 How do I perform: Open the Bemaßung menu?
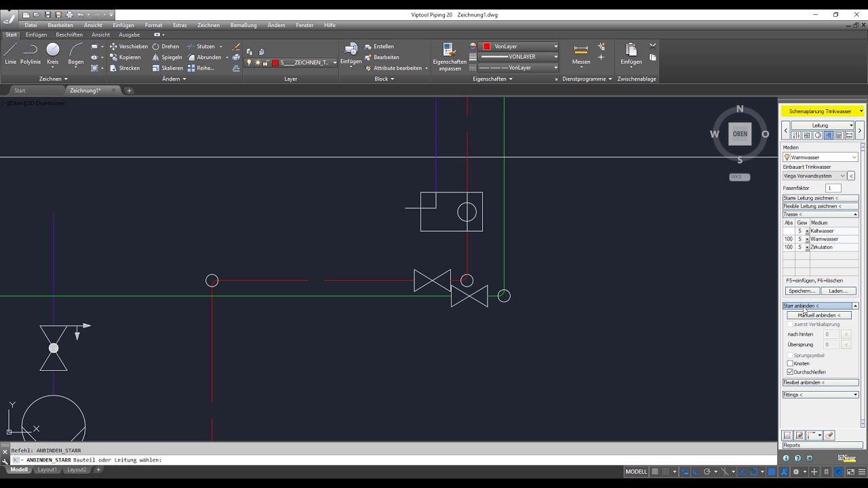[x=243, y=25]
